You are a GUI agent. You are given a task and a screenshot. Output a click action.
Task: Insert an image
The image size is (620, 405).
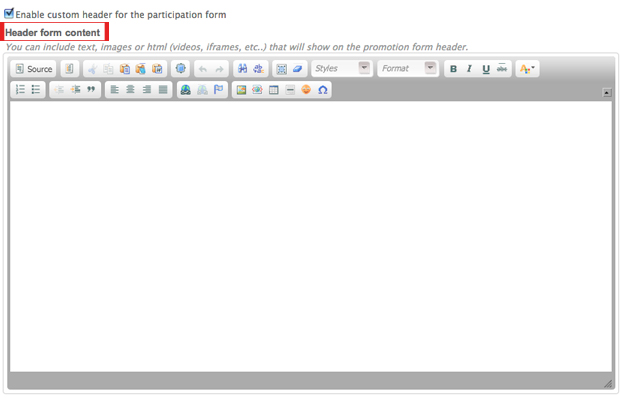241,90
